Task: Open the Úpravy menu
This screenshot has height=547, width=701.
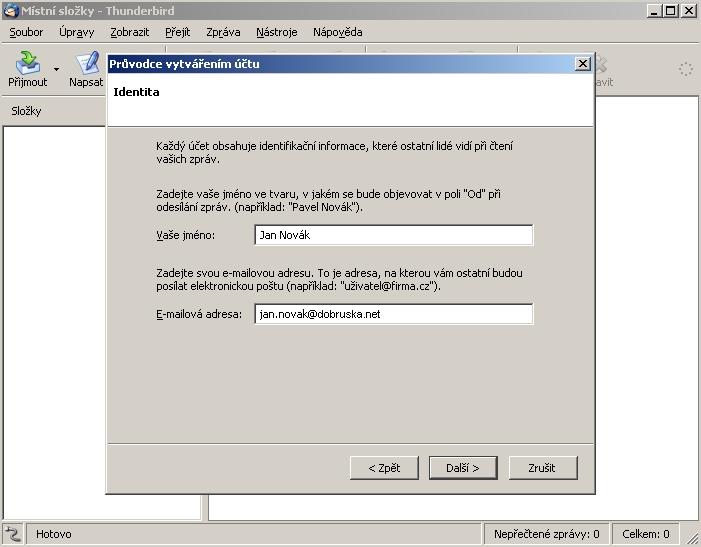Action: coord(76,32)
